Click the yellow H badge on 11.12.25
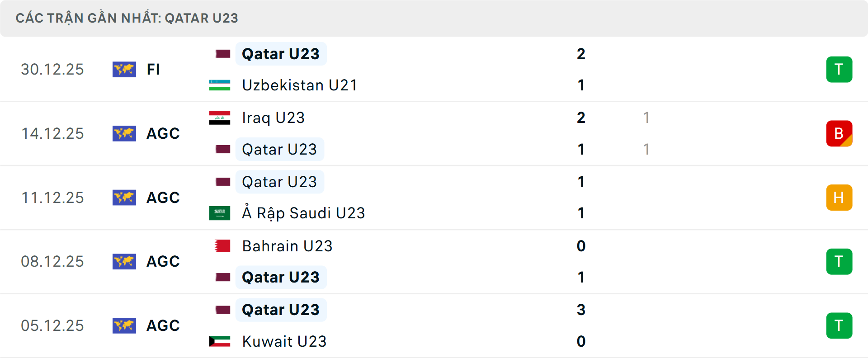The image size is (868, 358). tap(839, 198)
